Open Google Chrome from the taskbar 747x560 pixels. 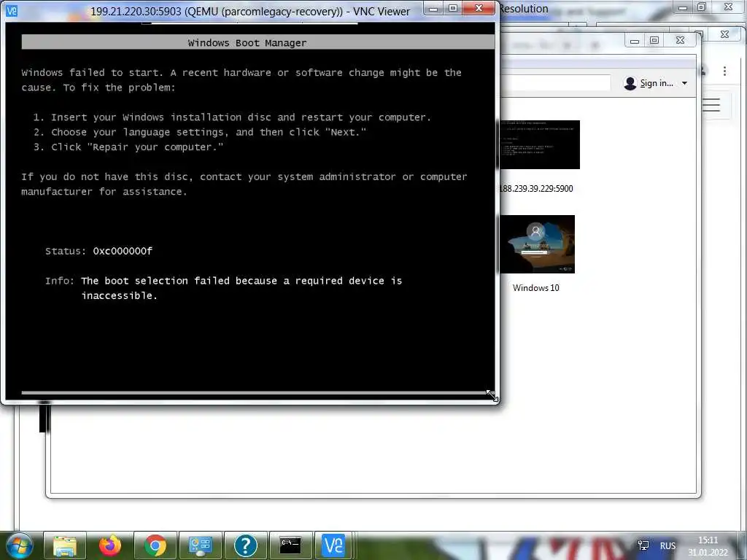click(x=155, y=545)
